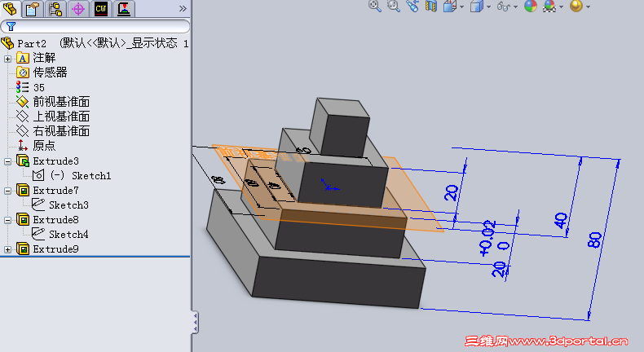Click the Section View icon
This screenshot has width=644, height=352.
(431, 6)
